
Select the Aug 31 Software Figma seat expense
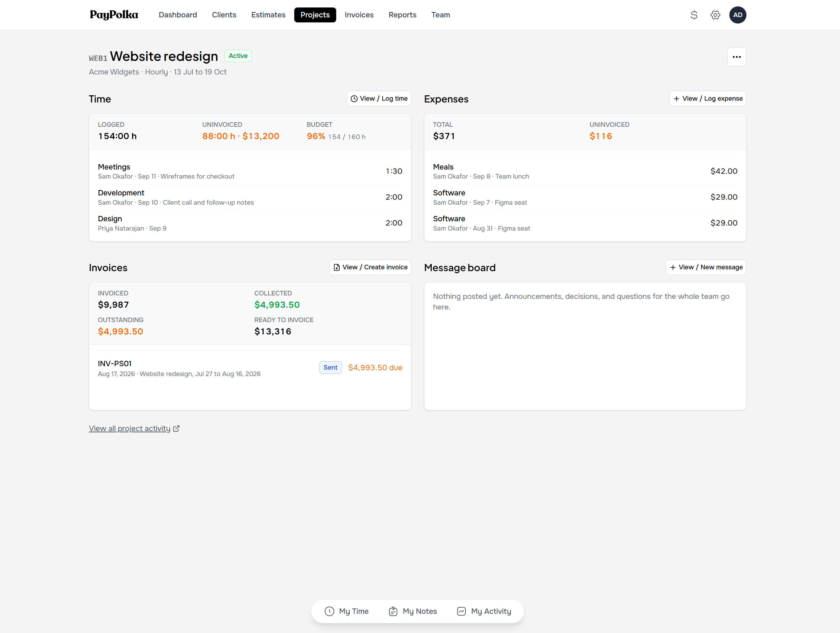click(585, 223)
